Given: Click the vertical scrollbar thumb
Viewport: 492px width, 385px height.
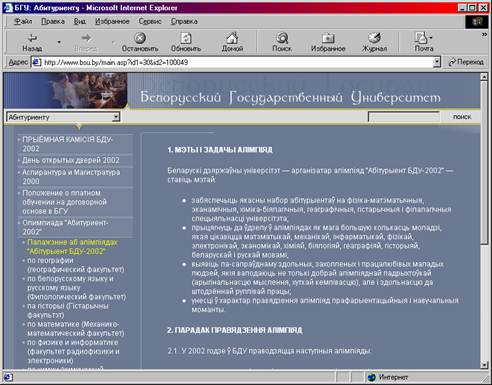Looking at the screenshot, I should (484, 163).
